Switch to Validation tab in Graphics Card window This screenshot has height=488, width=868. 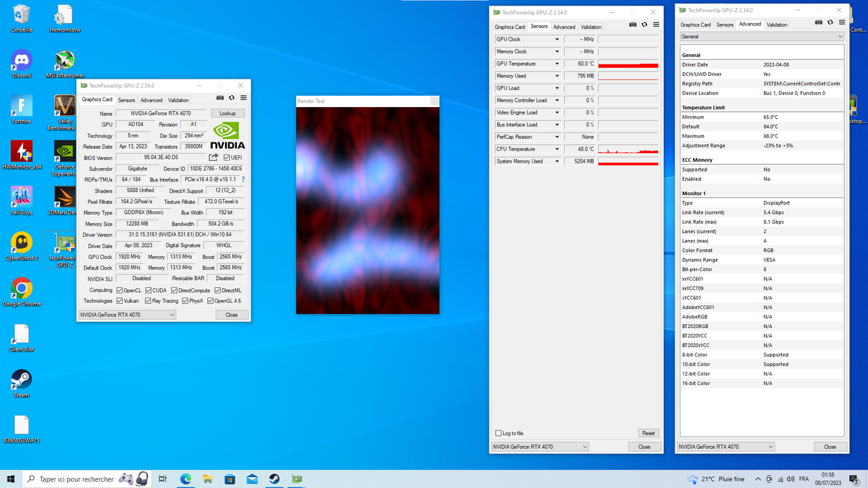(x=178, y=100)
